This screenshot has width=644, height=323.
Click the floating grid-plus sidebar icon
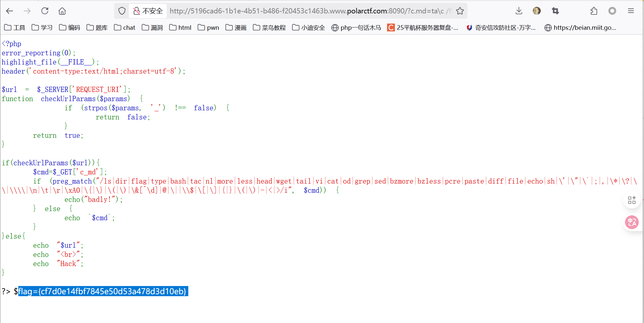[632, 200]
